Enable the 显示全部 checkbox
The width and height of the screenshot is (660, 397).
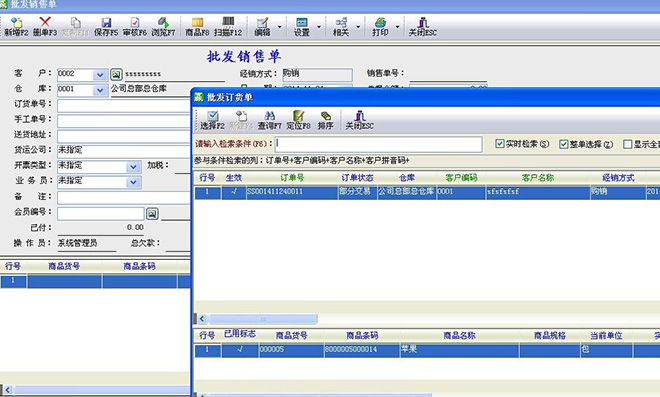point(628,144)
